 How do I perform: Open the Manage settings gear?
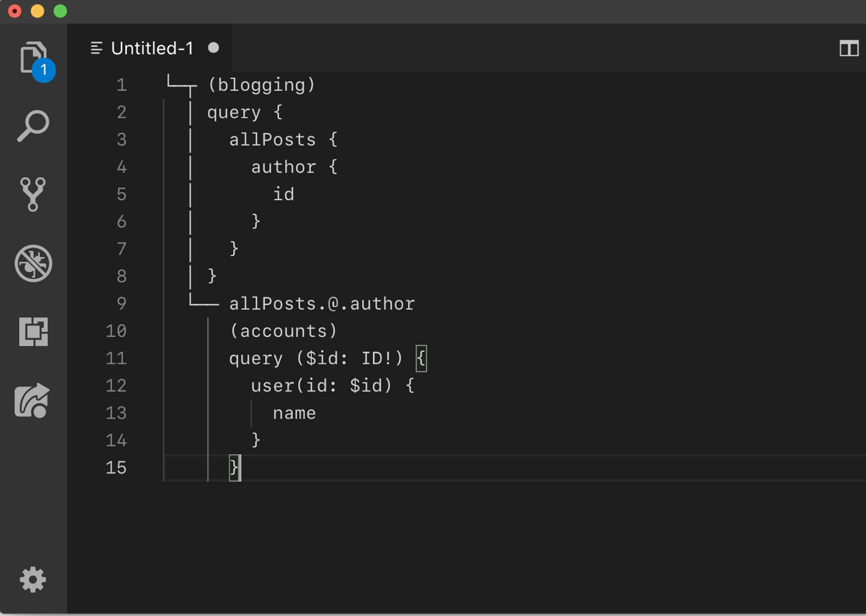pyautogui.click(x=33, y=580)
